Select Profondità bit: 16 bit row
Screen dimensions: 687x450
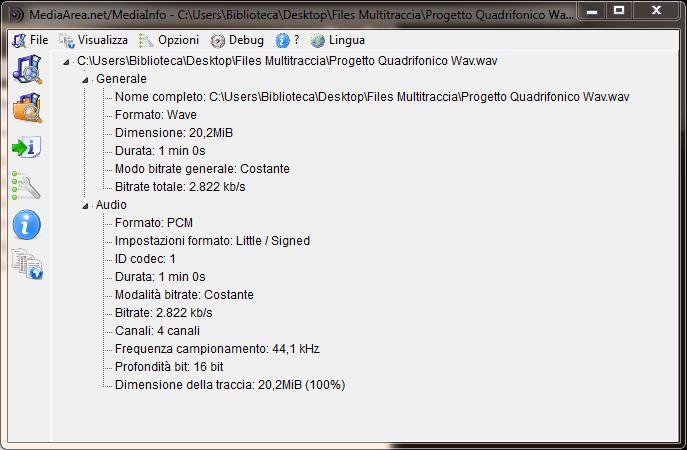click(169, 366)
